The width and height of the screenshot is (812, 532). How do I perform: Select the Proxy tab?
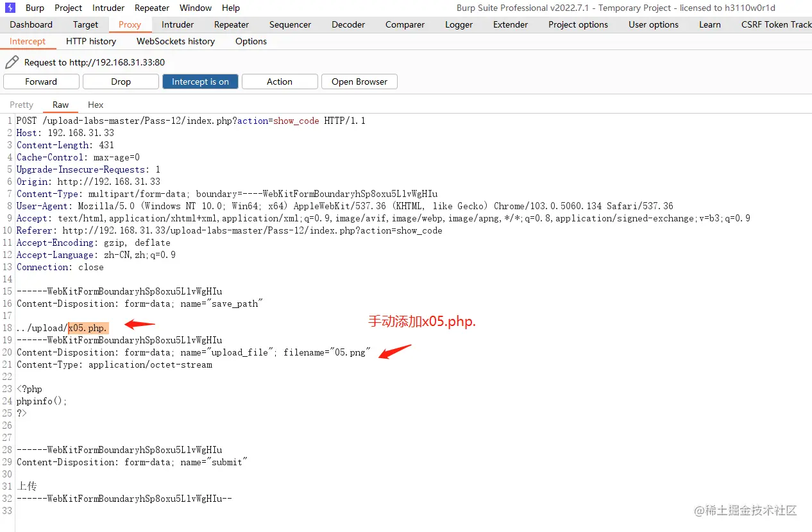(130, 24)
